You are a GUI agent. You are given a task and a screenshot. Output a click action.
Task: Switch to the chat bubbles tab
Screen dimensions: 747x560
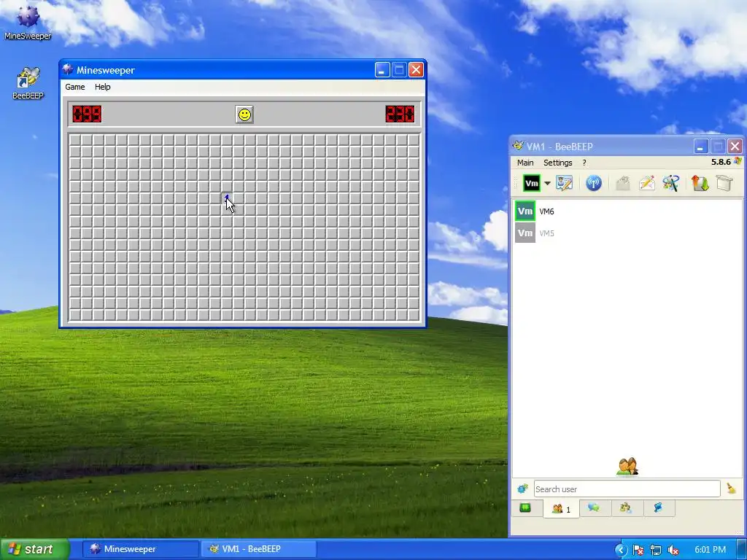click(x=594, y=508)
